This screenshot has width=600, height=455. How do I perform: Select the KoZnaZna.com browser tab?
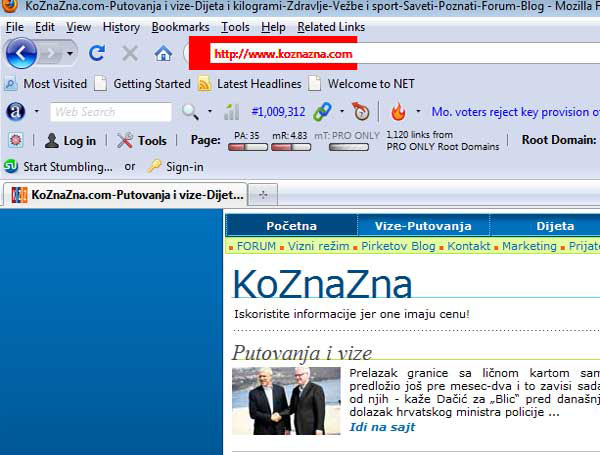coord(124,195)
